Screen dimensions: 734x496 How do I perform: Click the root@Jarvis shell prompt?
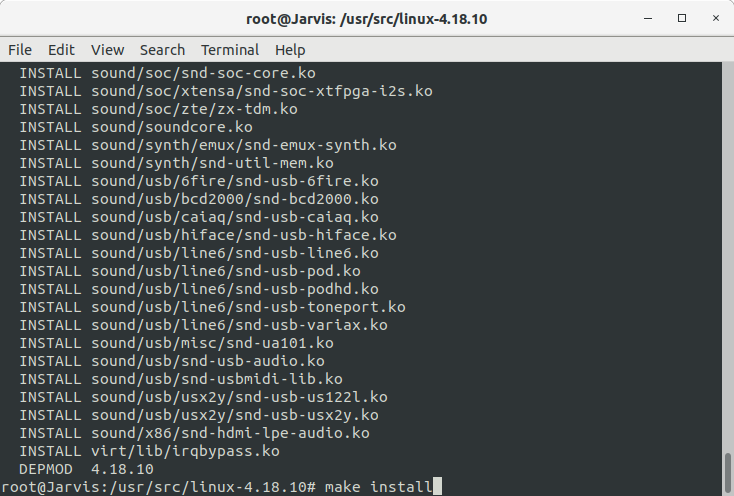[159, 488]
